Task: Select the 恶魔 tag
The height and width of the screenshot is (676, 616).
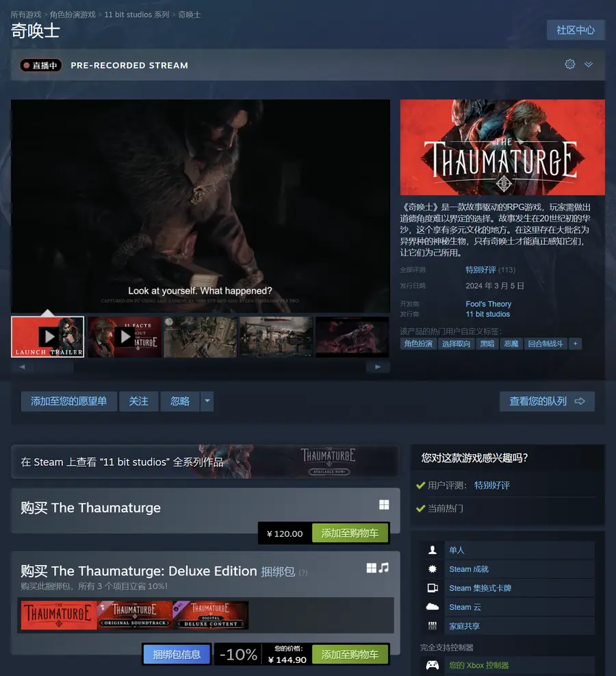Action: [x=511, y=344]
